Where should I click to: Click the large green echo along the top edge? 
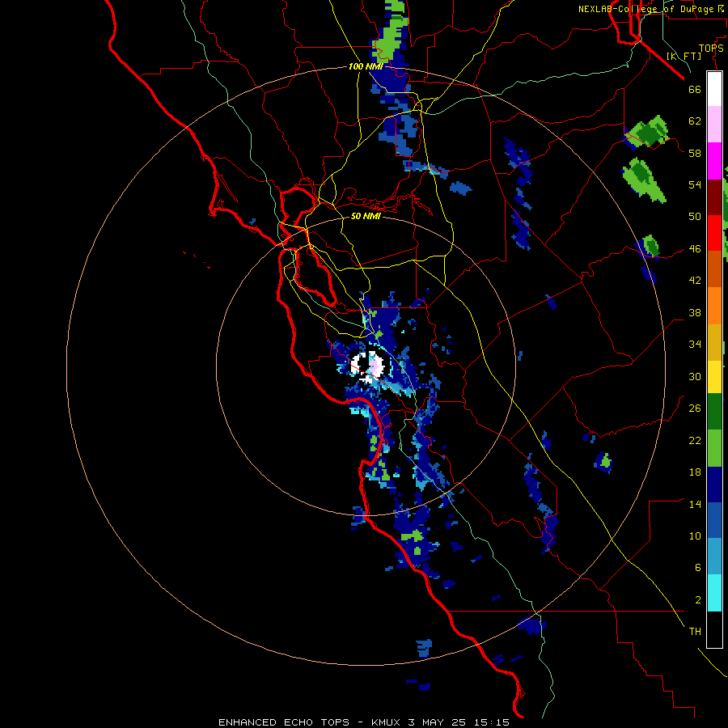(x=390, y=40)
